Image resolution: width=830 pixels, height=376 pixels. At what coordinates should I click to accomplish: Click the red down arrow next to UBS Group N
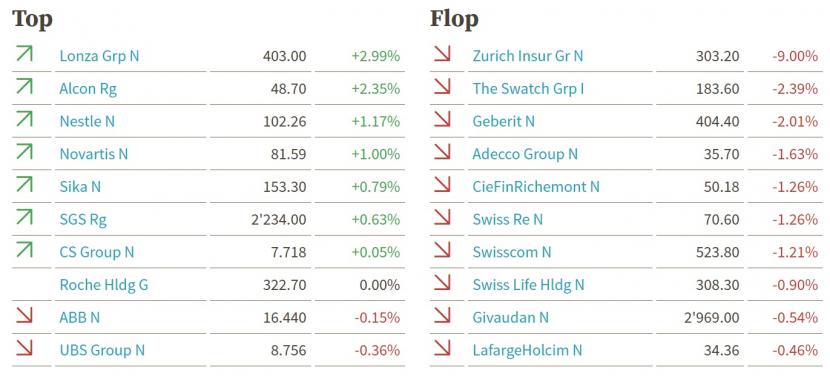24,348
